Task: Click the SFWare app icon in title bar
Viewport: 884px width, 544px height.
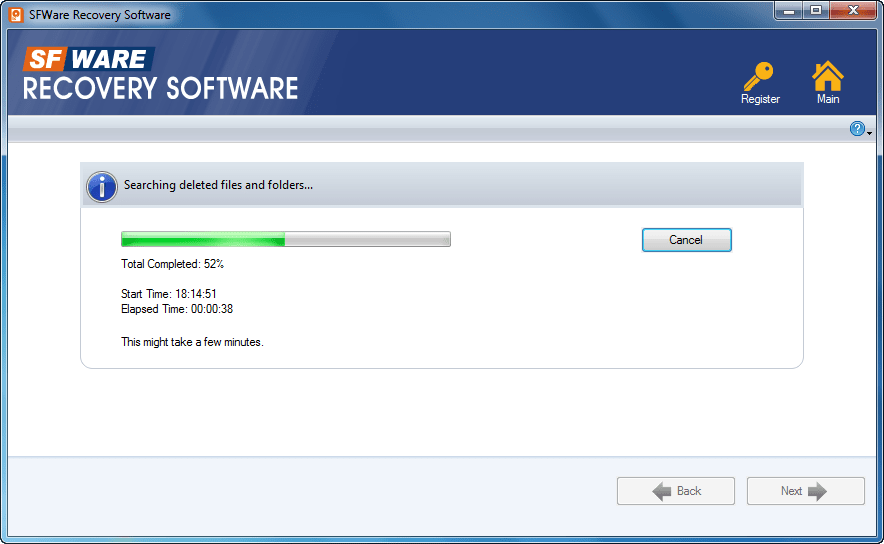Action: point(16,15)
